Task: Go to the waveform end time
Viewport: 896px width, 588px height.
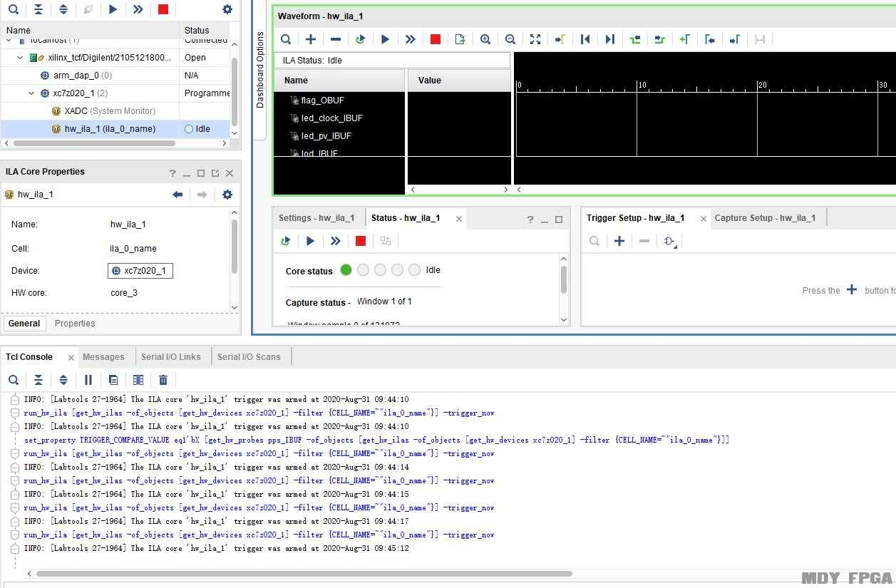Action: pyautogui.click(x=609, y=39)
